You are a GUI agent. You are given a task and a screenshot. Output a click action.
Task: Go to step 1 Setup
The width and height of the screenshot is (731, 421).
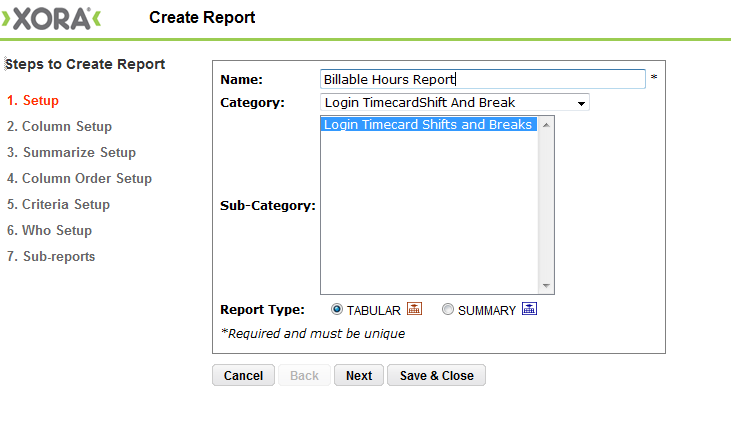pos(33,100)
